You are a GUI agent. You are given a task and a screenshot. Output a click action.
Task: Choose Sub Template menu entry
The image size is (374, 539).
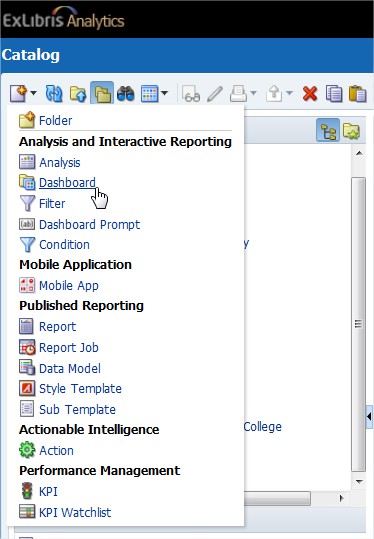pyautogui.click(x=77, y=409)
